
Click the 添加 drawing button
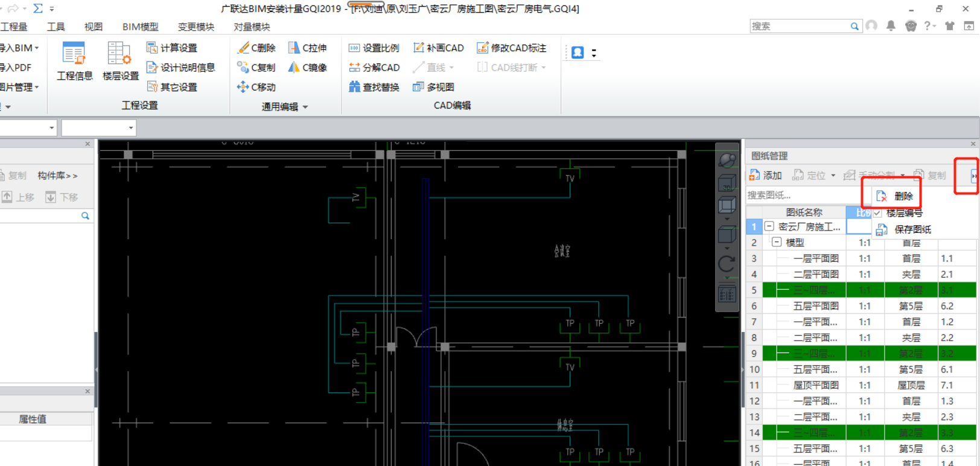click(765, 175)
